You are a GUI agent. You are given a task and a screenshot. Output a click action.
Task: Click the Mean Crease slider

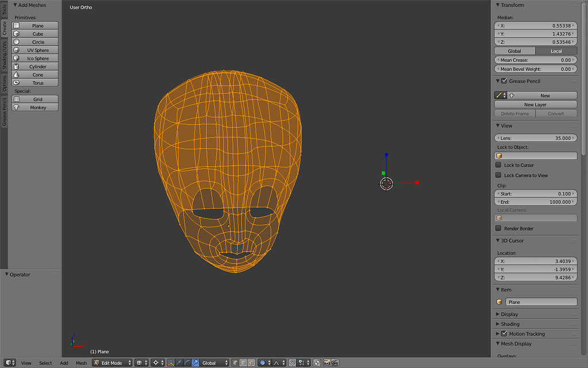(536, 60)
